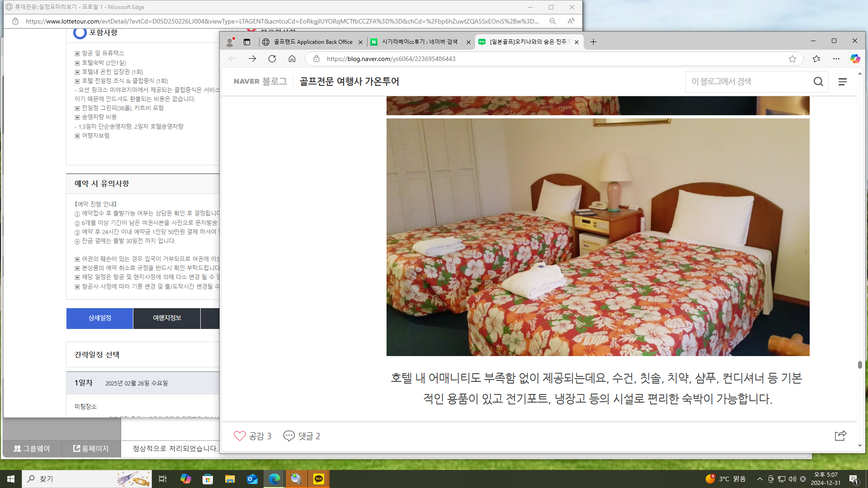
Task: Click the hotel twin bed room photo
Action: coord(598,237)
